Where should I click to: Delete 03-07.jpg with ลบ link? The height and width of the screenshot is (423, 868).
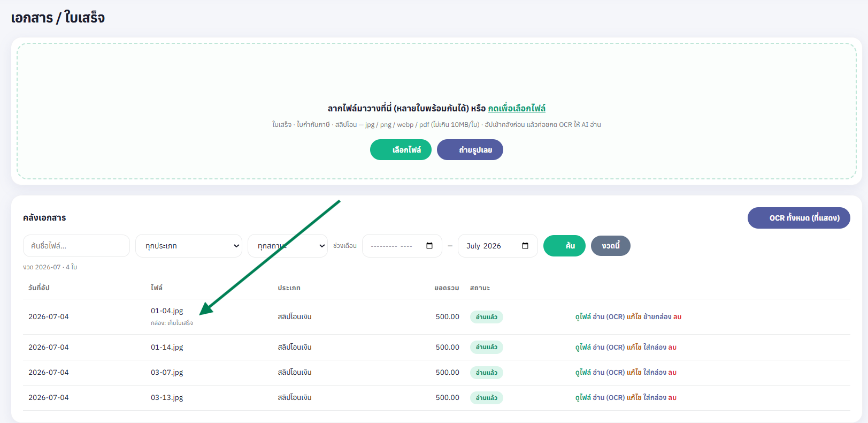pyautogui.click(x=672, y=373)
